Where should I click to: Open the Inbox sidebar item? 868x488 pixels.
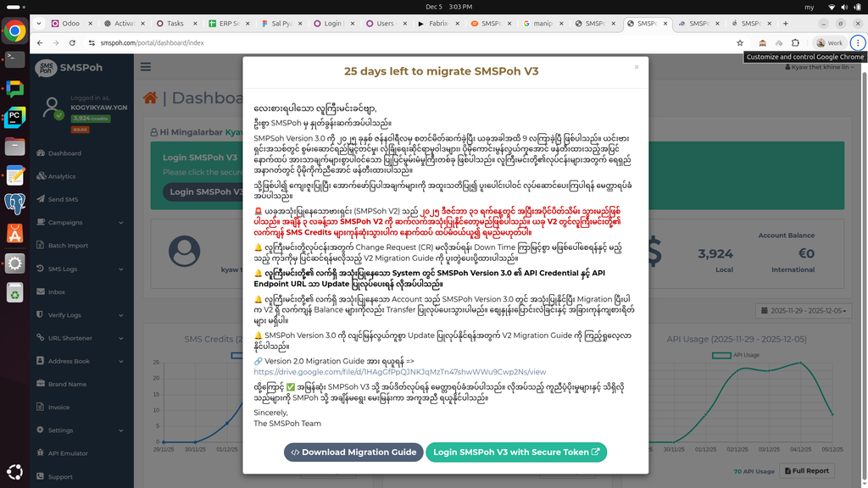pyautogui.click(x=57, y=291)
